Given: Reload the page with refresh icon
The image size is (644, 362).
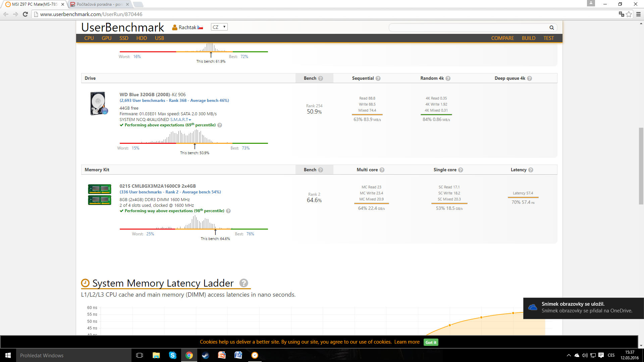Looking at the screenshot, I should pyautogui.click(x=25, y=14).
